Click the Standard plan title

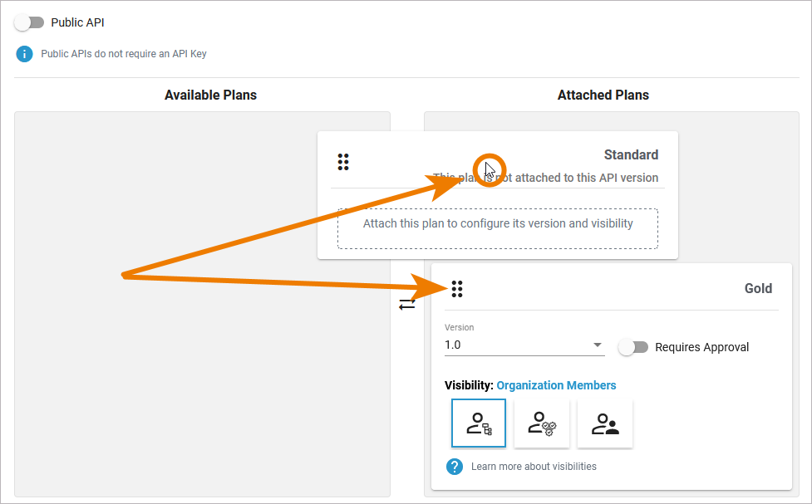631,154
